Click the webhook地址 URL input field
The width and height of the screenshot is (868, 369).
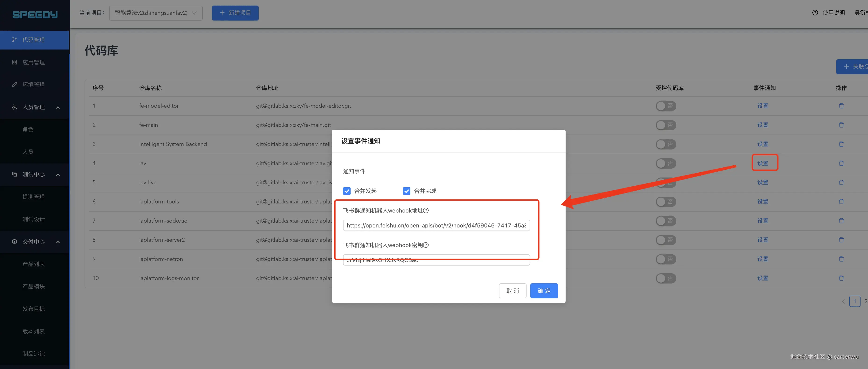tap(436, 225)
